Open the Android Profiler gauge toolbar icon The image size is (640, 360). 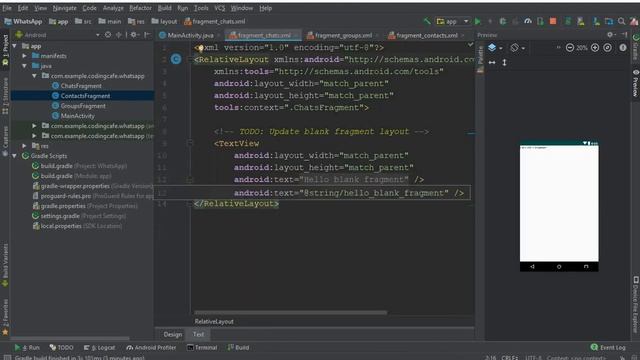[528, 21]
